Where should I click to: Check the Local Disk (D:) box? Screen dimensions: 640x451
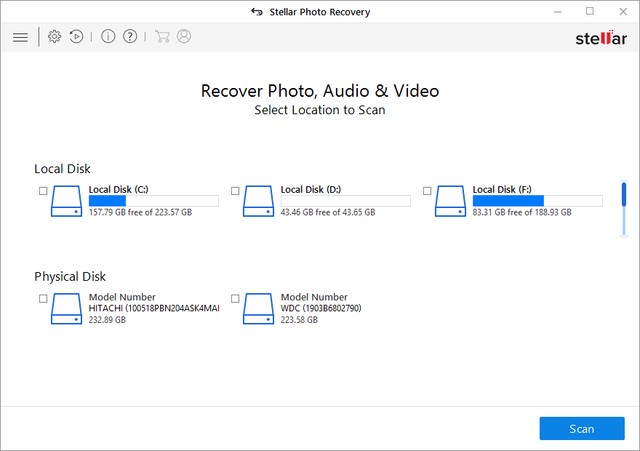[235, 191]
